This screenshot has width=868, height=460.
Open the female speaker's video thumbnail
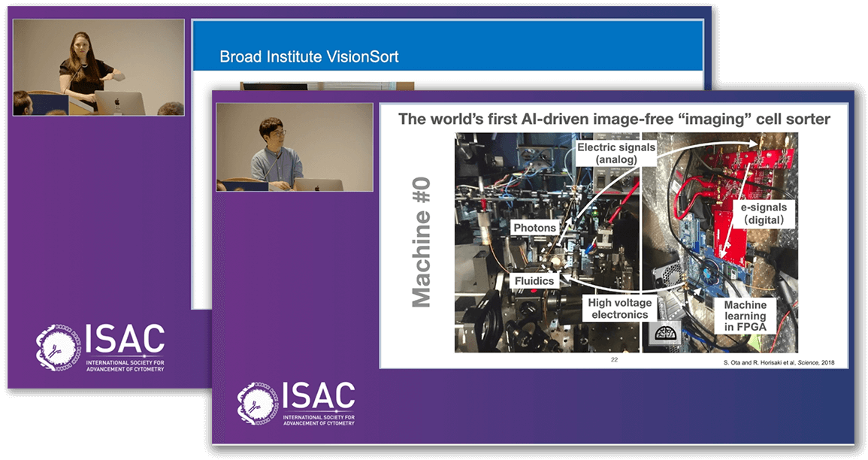point(98,67)
